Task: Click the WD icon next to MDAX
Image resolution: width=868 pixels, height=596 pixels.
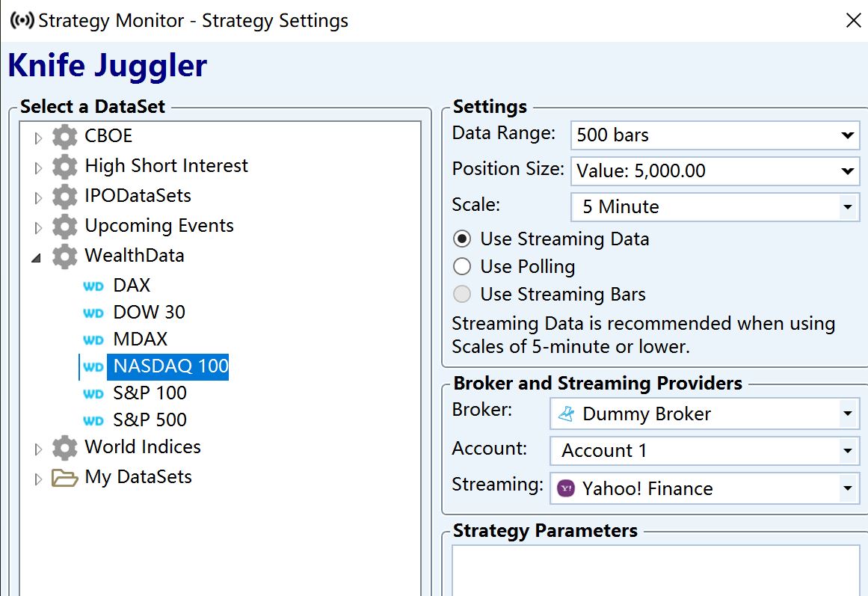Action: pyautogui.click(x=93, y=340)
